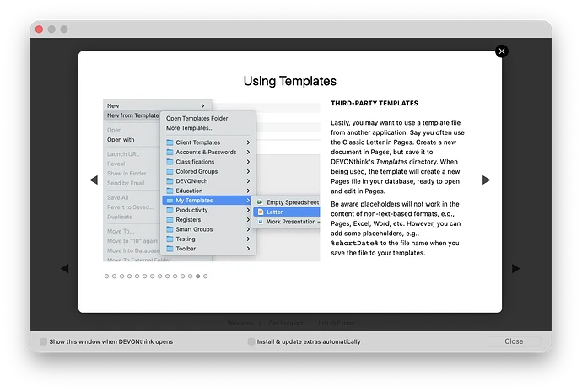Select the third pagination dot
This screenshot has height=392, width=582.
121,277
